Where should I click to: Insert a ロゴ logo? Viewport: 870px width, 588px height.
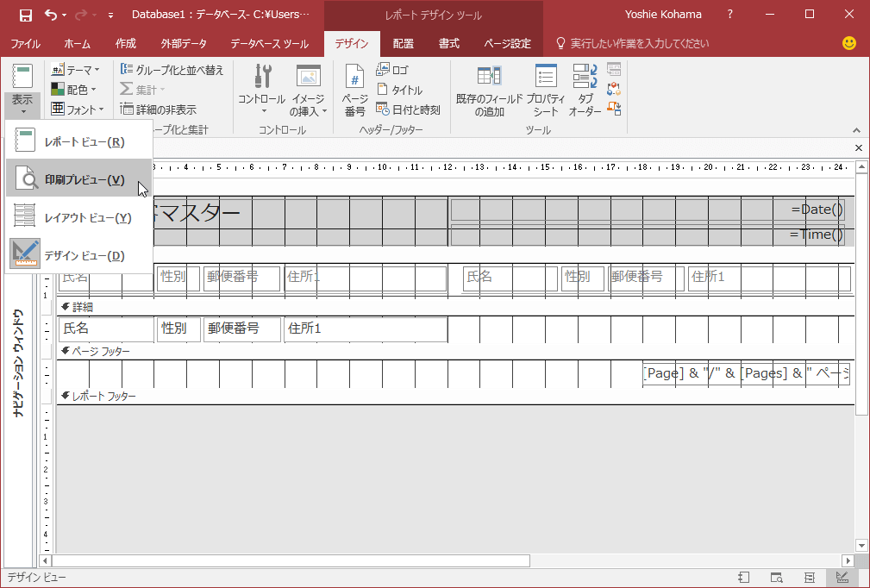coord(392,70)
